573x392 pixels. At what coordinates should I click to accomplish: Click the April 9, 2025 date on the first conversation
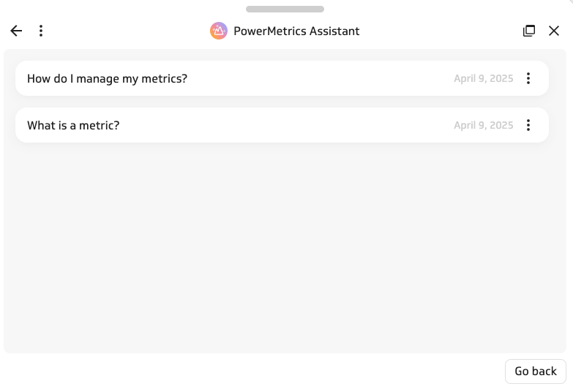(x=484, y=78)
